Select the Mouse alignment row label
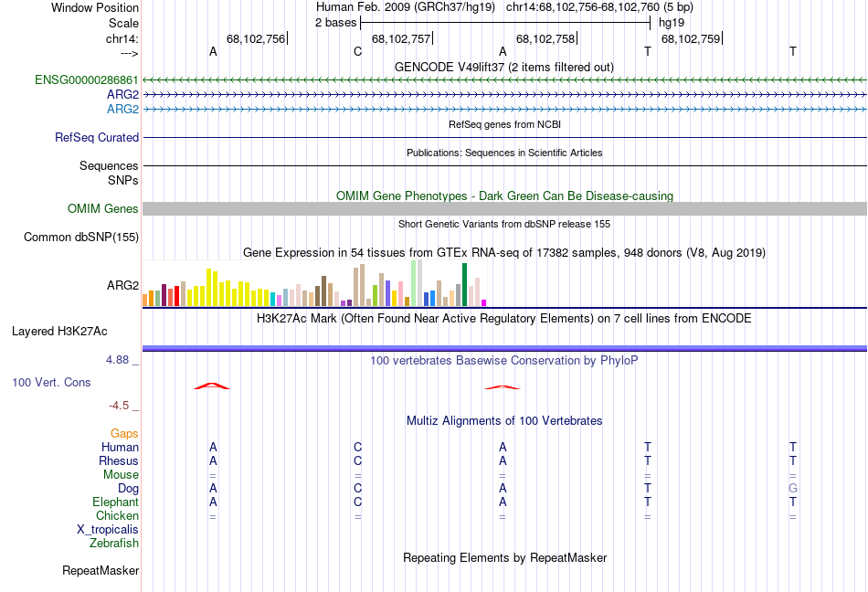 121,475
